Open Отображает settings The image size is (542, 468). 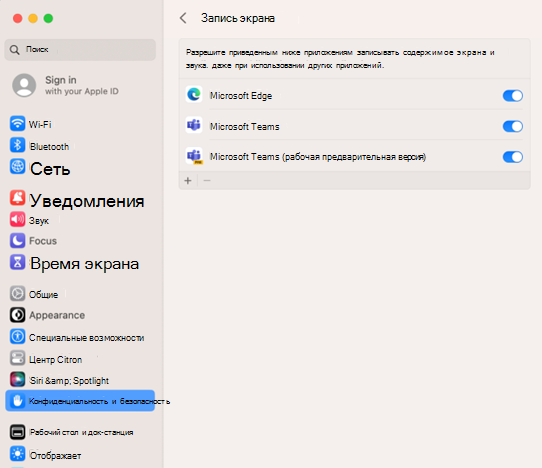click(55, 456)
